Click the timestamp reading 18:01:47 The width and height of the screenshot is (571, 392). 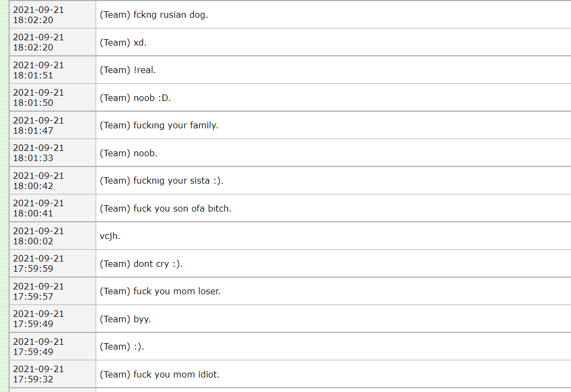point(38,125)
